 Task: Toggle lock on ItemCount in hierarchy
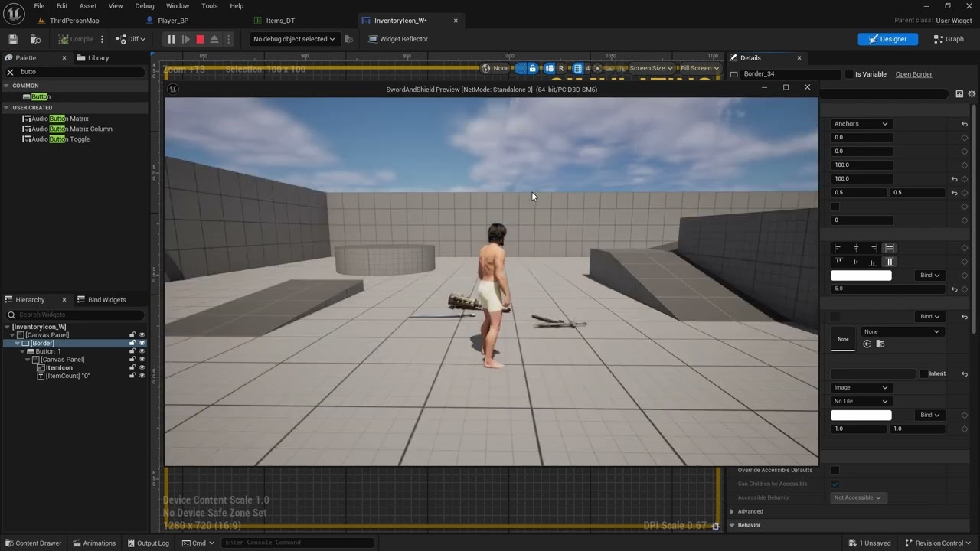tap(132, 376)
